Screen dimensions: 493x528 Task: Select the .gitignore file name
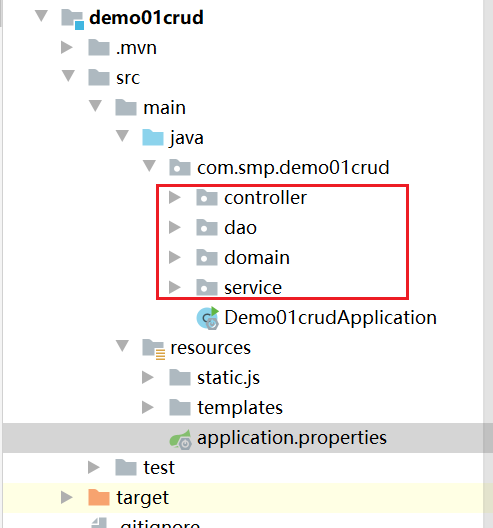[x=160, y=524]
